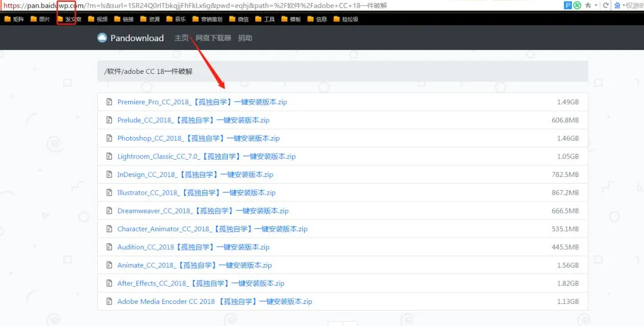Open the 营销策划 bookmark folder
The width and height of the screenshot is (644, 326).
pos(208,19)
